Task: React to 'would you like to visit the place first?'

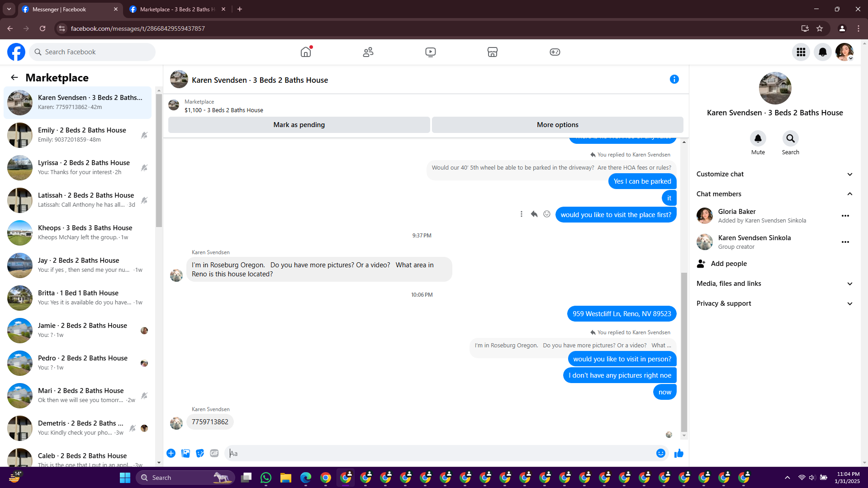Action: [x=547, y=214]
